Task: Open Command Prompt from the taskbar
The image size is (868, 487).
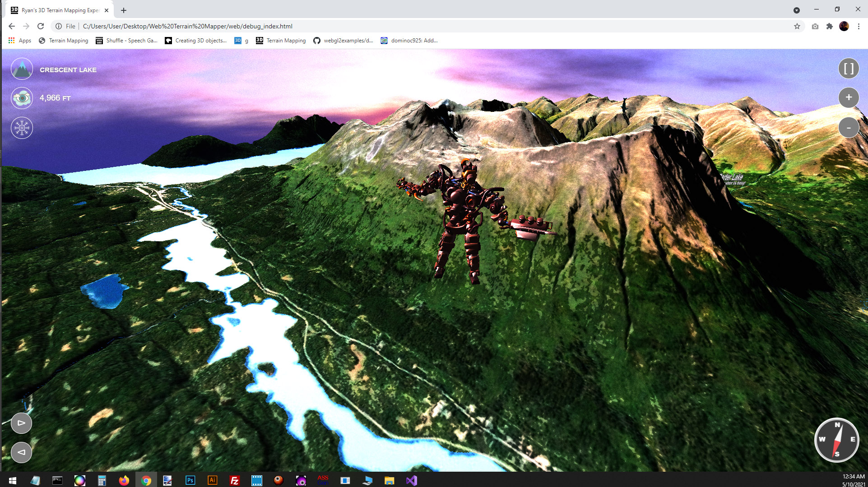Action: 57,481
